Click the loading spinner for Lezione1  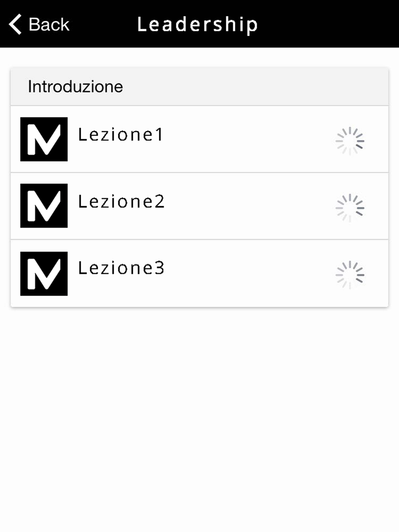point(350,141)
